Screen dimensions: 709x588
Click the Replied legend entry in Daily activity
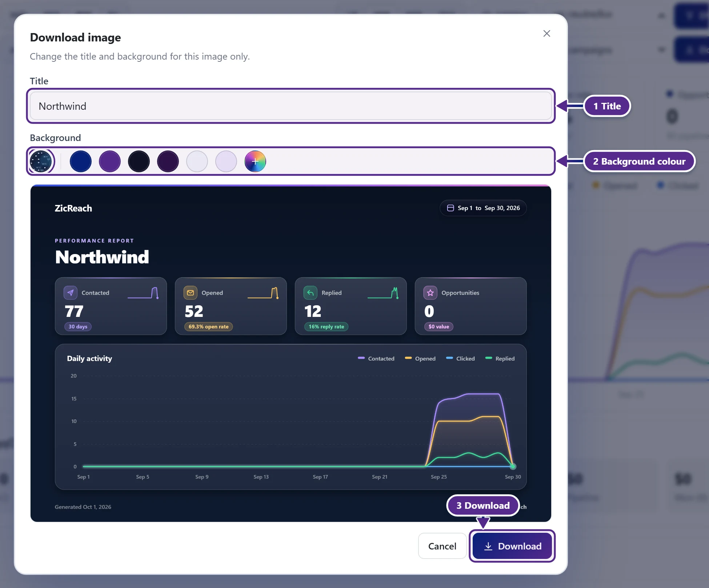coord(500,358)
